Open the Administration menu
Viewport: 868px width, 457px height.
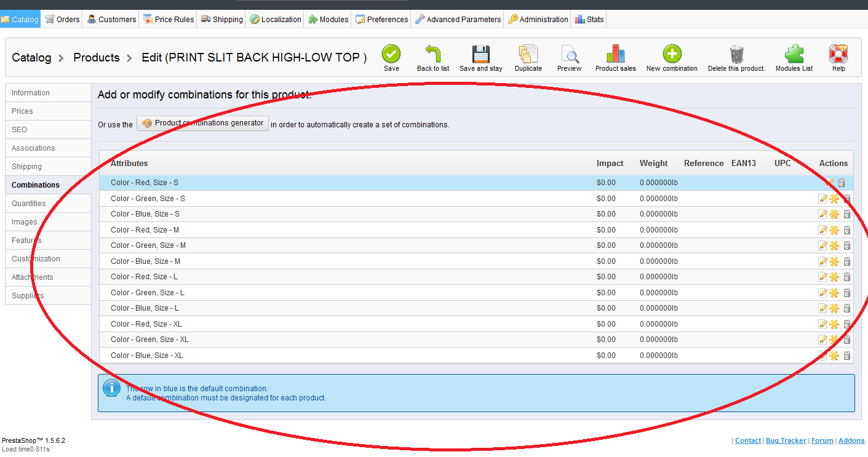click(538, 19)
